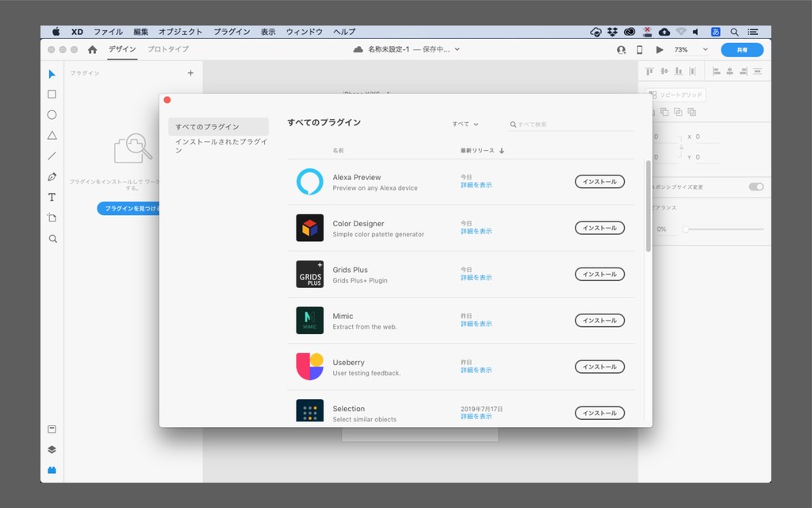The image size is (812, 508).
Task: Install Selection plugin
Action: pyautogui.click(x=599, y=413)
